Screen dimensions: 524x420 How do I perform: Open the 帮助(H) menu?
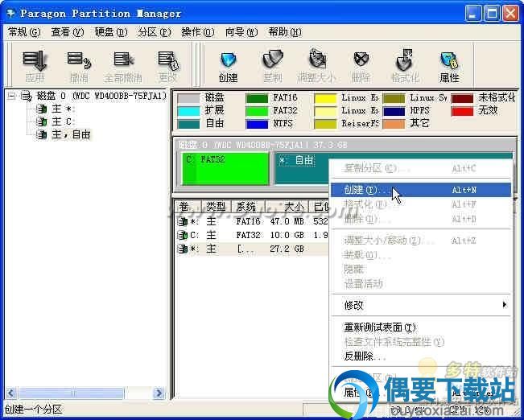[x=285, y=32]
